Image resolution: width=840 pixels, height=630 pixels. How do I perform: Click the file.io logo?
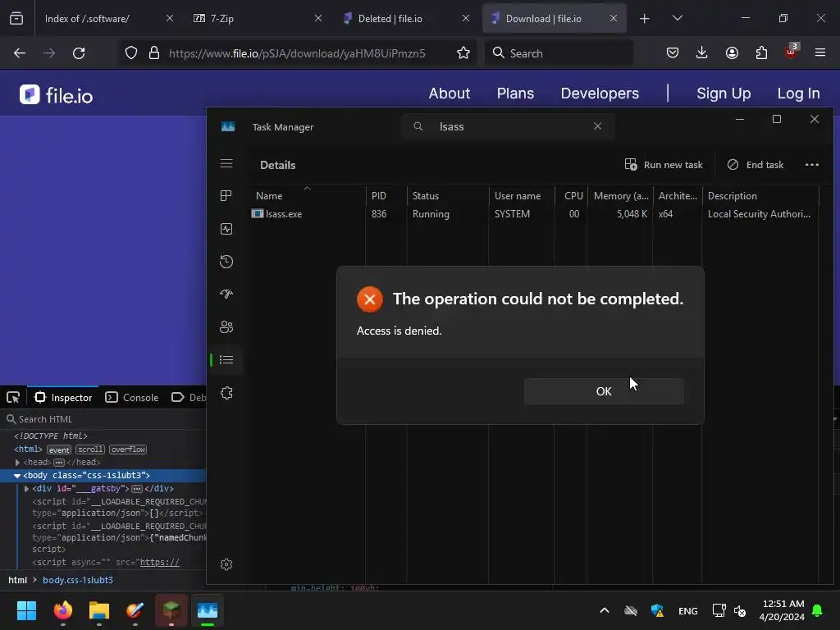tap(57, 95)
